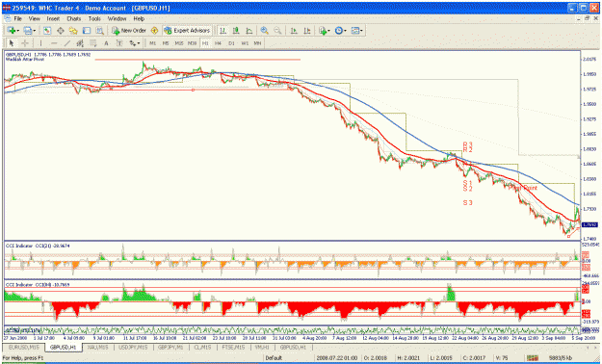Select the arrow cursor tool
This screenshot has width=602, height=364.
[x=12, y=43]
